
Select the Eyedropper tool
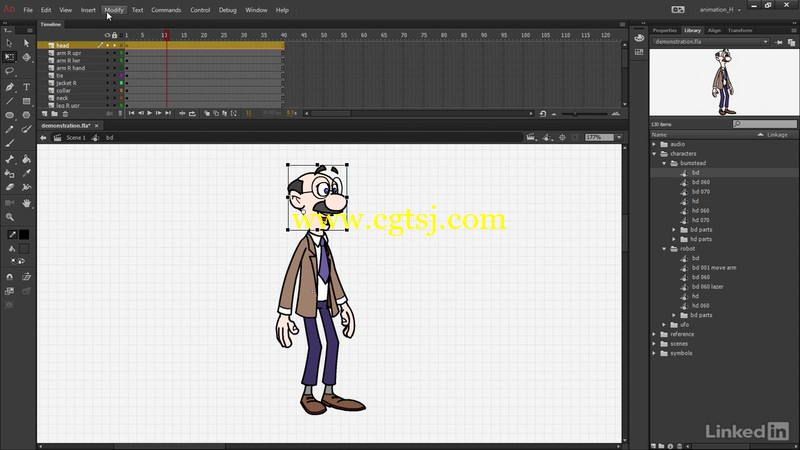click(26, 173)
